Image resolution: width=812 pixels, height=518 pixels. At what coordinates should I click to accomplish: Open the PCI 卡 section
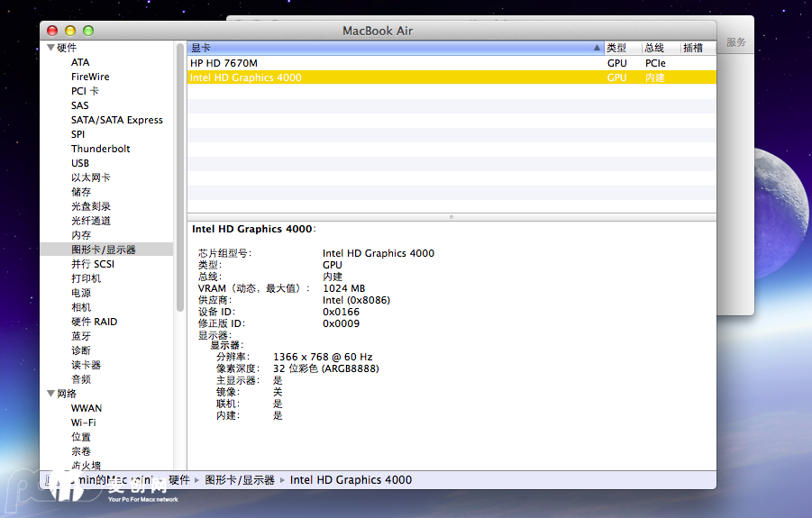(85, 91)
